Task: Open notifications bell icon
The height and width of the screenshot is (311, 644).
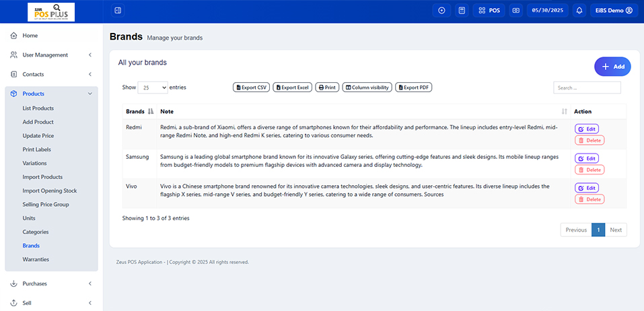Action: [x=579, y=11]
